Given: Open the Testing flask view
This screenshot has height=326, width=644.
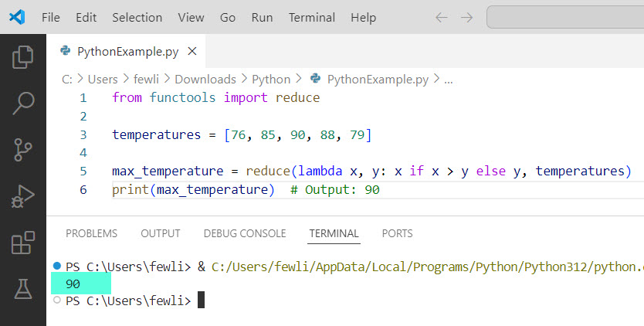Looking at the screenshot, I should [x=23, y=289].
